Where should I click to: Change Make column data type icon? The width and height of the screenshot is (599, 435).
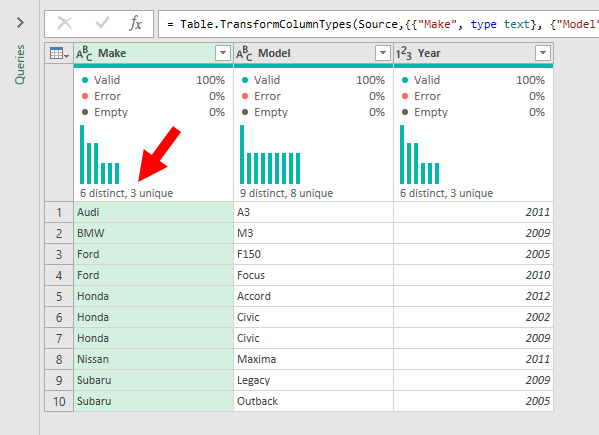84,53
